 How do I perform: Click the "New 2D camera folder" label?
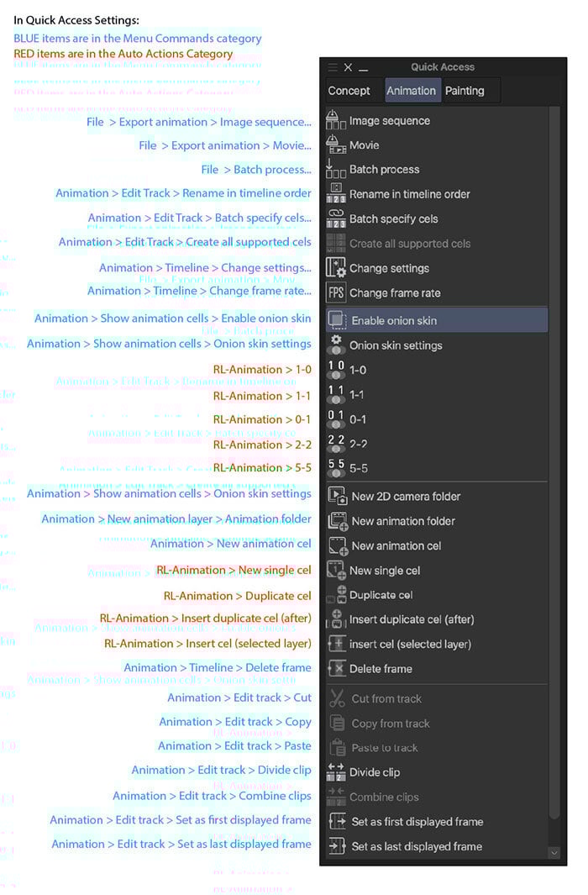pos(406,497)
